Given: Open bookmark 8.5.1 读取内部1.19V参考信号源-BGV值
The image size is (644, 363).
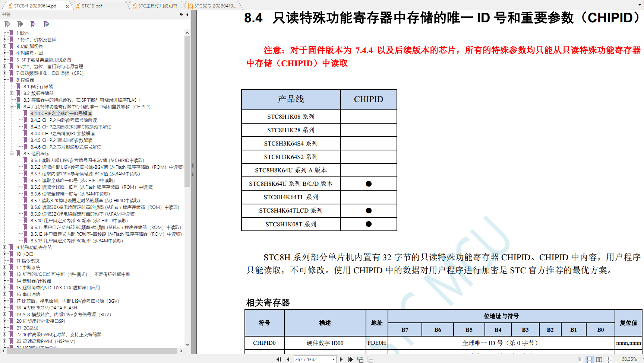Looking at the screenshot, I should point(87,160).
